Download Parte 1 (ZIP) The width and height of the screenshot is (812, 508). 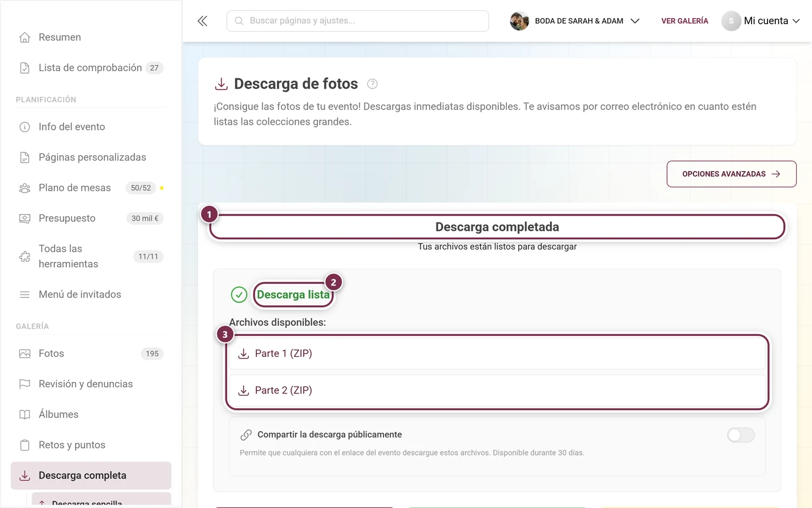pyautogui.click(x=497, y=354)
